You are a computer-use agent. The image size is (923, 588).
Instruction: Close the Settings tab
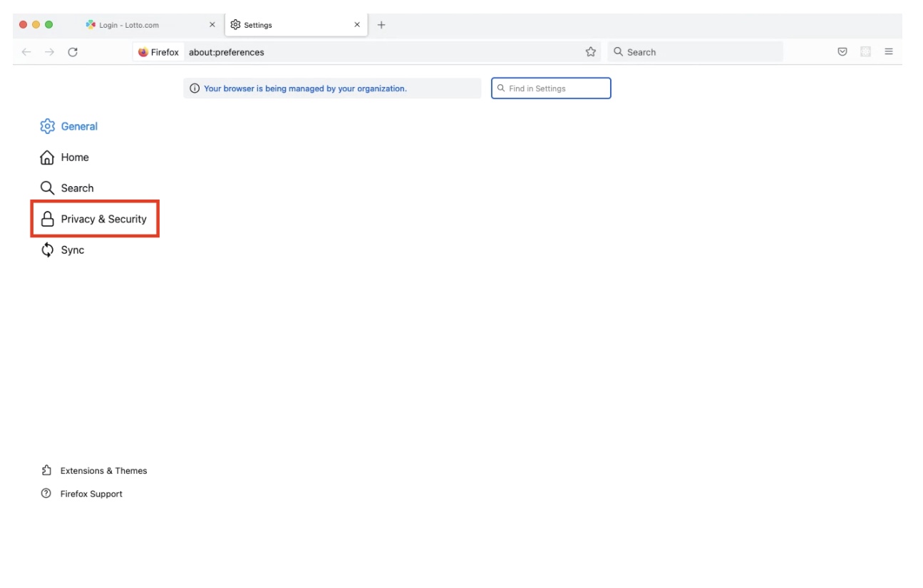tap(357, 25)
